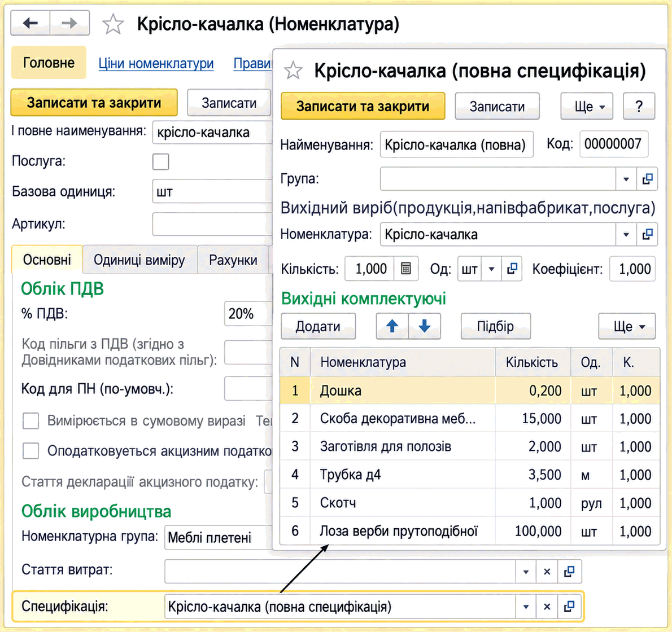Click Записати in Номенклатура window

229,103
